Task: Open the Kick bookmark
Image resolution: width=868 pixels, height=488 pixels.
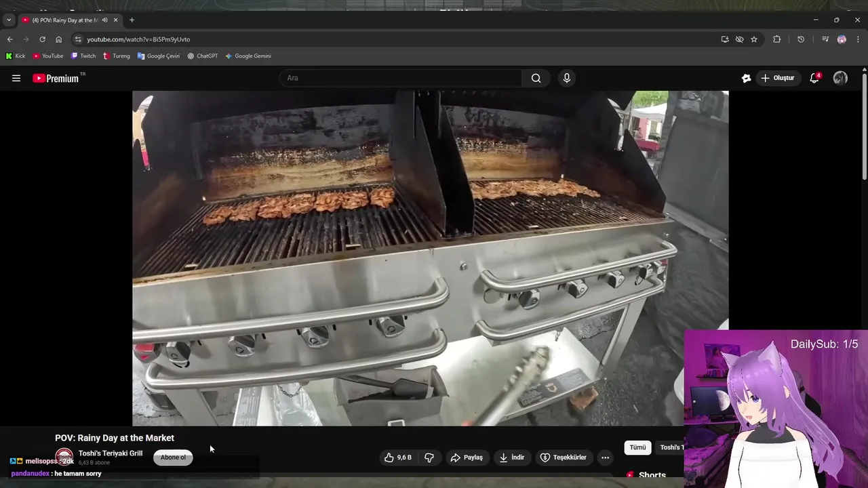Action: click(x=16, y=56)
